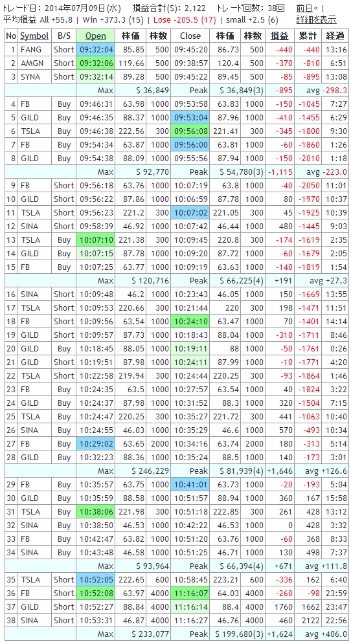This screenshot has width=351, height=644.
Task: Click Peak value $ 199,680(3)
Action: pyautogui.click(x=240, y=634)
